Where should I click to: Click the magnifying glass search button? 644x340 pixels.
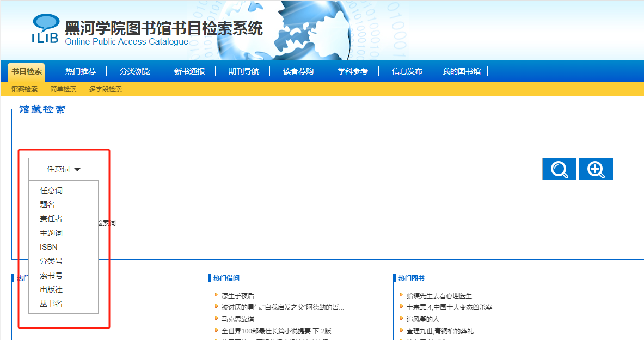(559, 169)
